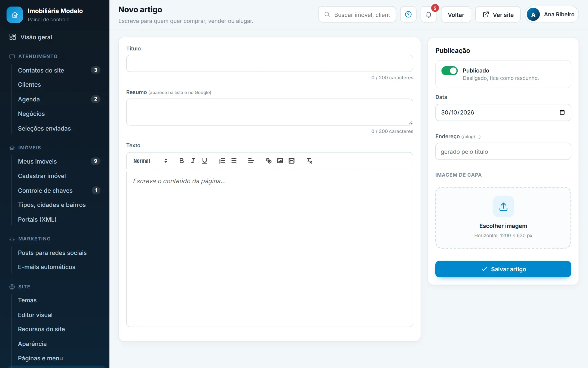Open the Normal heading style dropdown

pyautogui.click(x=150, y=161)
